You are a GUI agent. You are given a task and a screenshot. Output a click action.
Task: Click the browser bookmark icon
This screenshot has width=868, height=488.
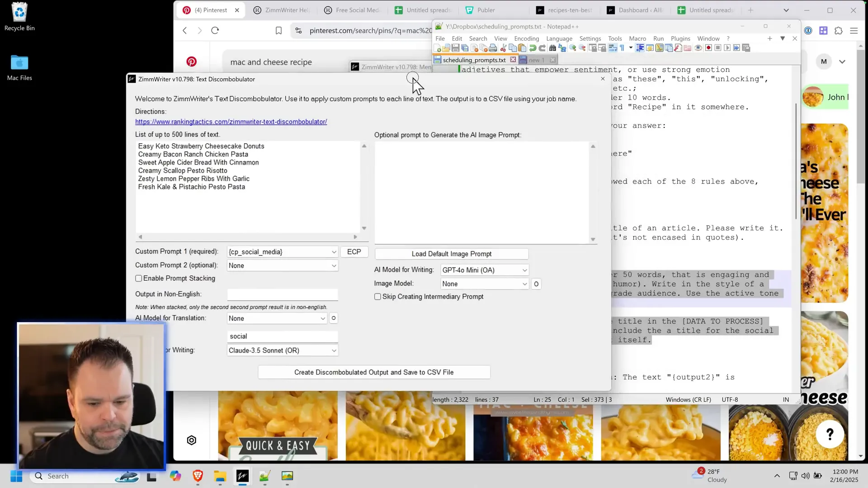(278, 30)
